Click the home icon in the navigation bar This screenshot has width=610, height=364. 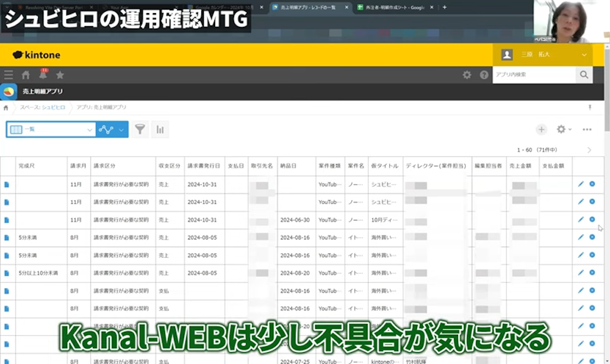tap(26, 75)
